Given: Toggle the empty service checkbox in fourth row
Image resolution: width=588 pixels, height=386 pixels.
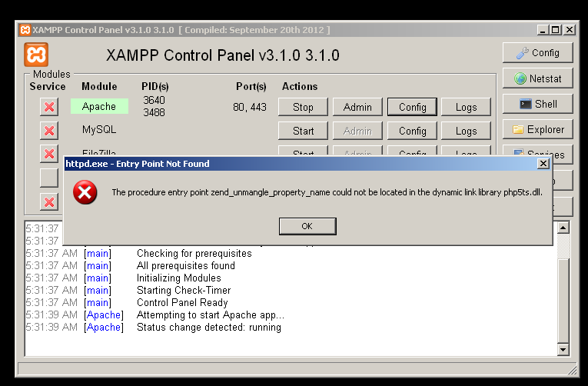Looking at the screenshot, I should click(49, 178).
